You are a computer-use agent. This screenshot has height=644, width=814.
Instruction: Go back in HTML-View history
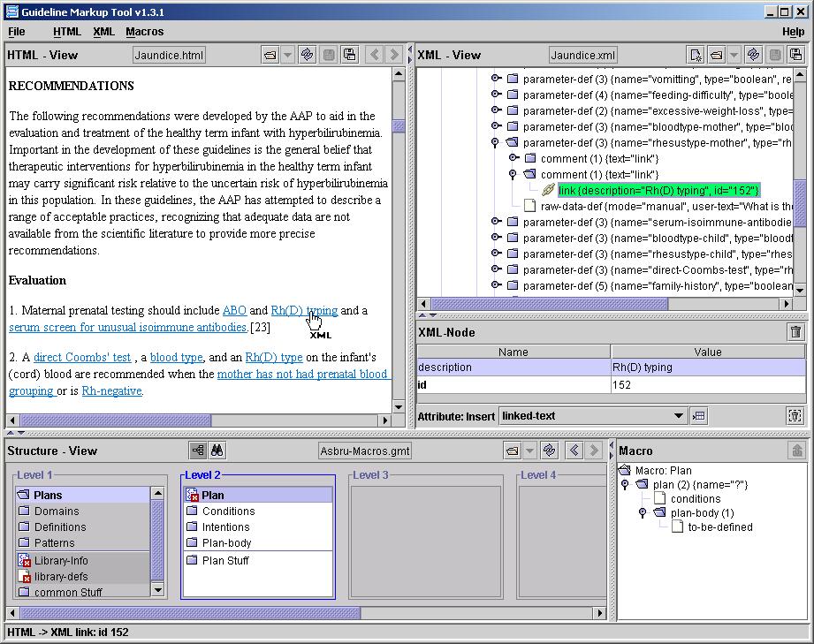coord(374,55)
